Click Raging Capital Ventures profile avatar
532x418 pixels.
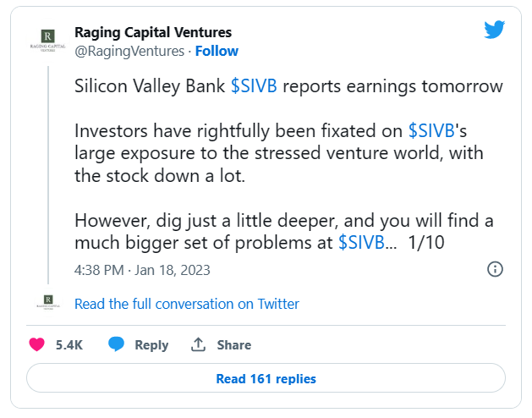click(48, 41)
